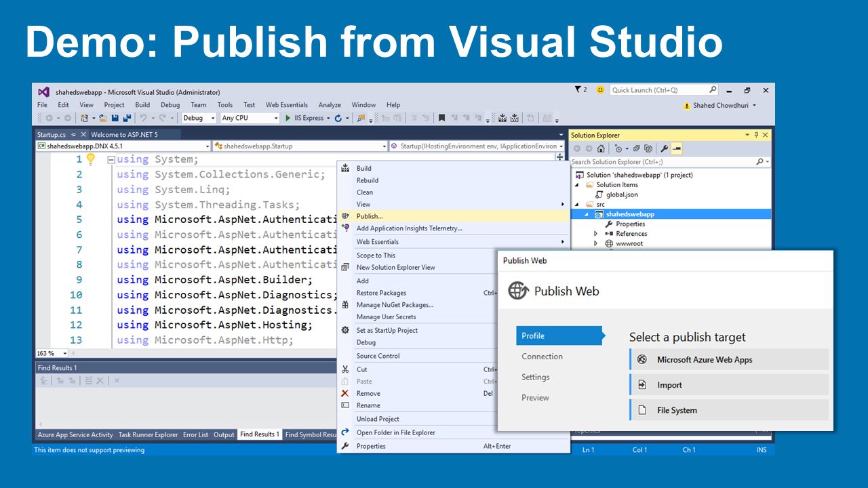The image size is (868, 488).
Task: Open the Build menu in menu bar
Action: (x=142, y=105)
